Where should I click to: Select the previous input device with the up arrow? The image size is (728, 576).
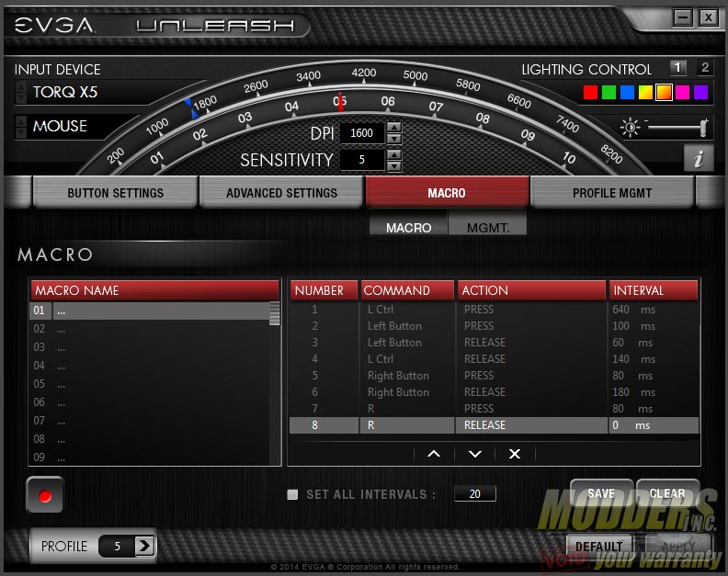pos(21,87)
